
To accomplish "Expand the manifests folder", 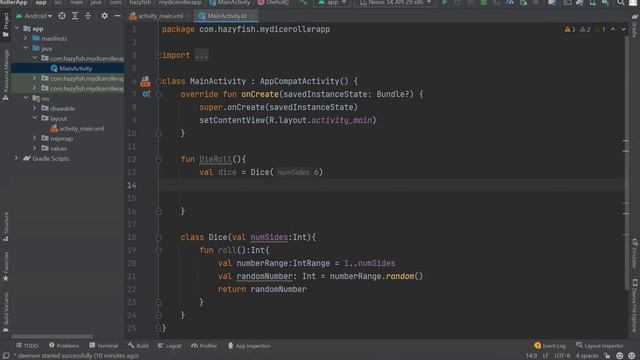I will (26, 38).
